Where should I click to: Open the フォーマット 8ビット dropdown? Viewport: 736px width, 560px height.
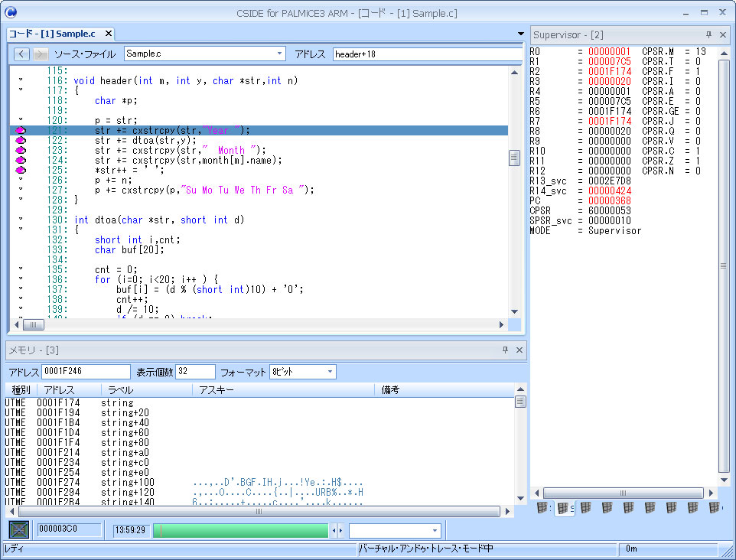coord(330,372)
